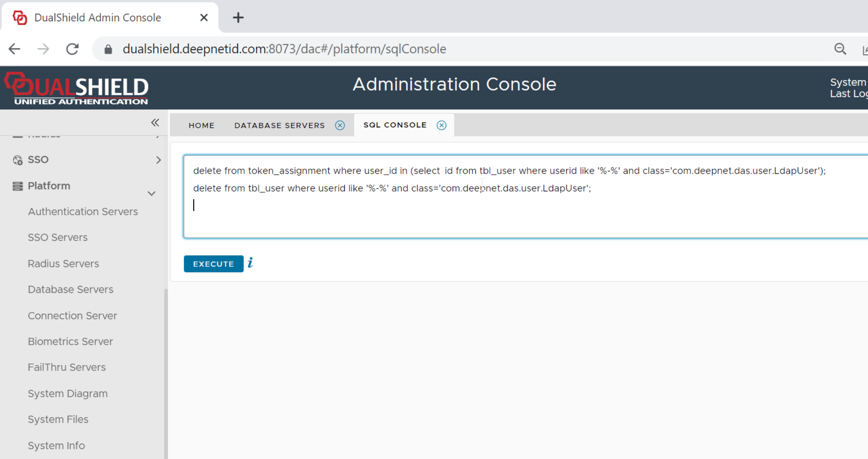This screenshot has height=459, width=868.
Task: Open Authentication Servers in sidebar
Action: (x=83, y=212)
